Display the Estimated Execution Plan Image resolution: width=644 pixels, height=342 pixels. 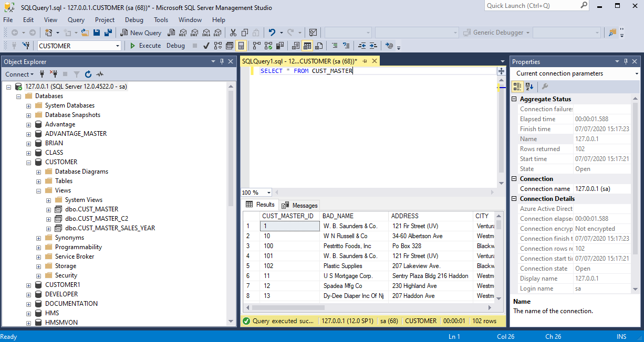pos(218,46)
